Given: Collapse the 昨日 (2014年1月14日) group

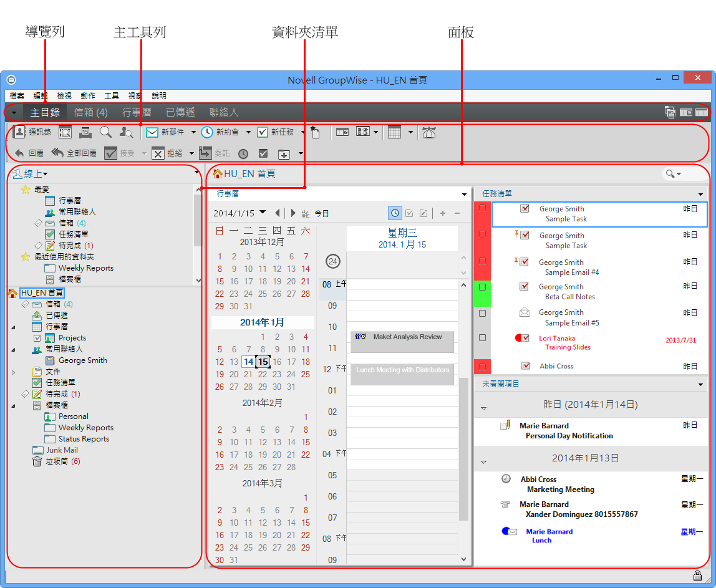Looking at the screenshot, I should pos(483,408).
